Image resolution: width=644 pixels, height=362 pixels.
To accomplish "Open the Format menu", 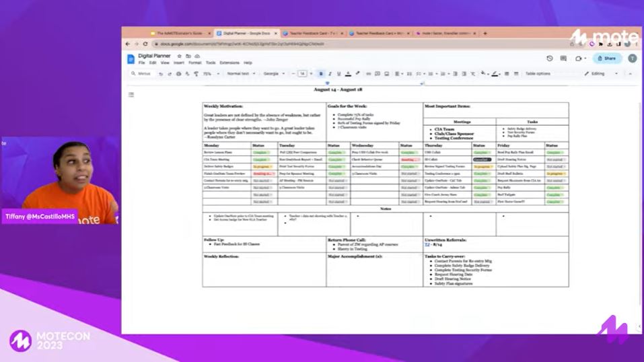I will [194, 63].
